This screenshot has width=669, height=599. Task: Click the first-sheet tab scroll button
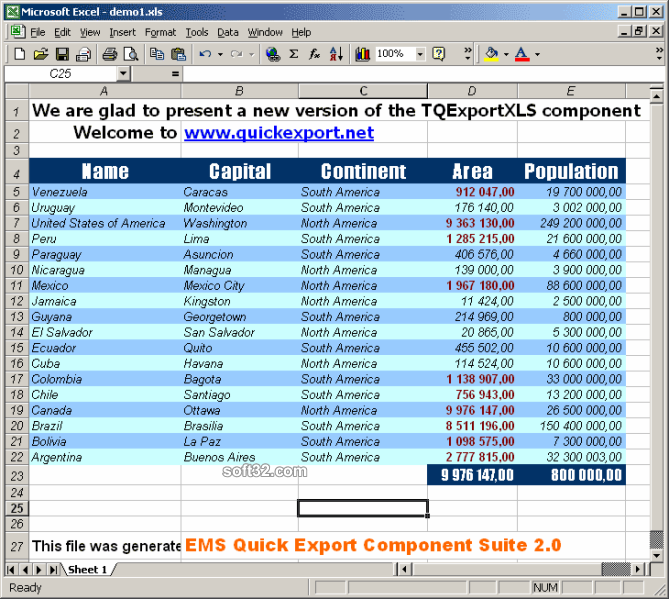11,570
